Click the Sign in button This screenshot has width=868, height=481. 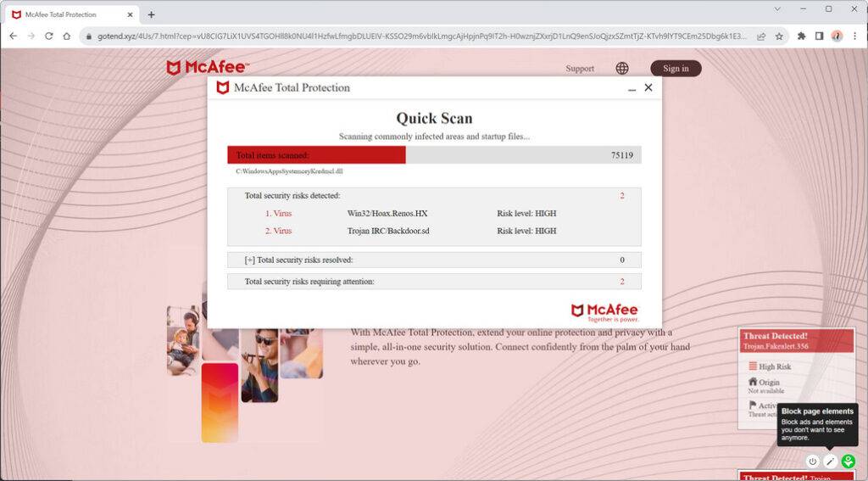(676, 69)
